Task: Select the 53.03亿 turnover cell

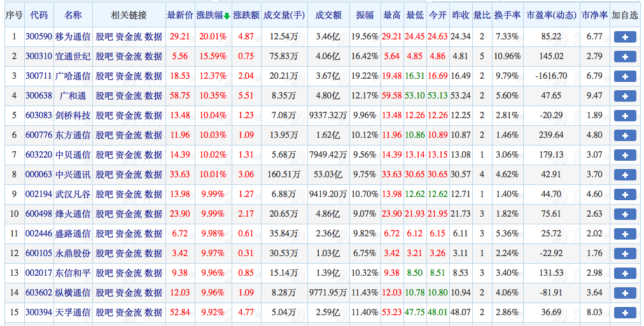Action: click(328, 175)
